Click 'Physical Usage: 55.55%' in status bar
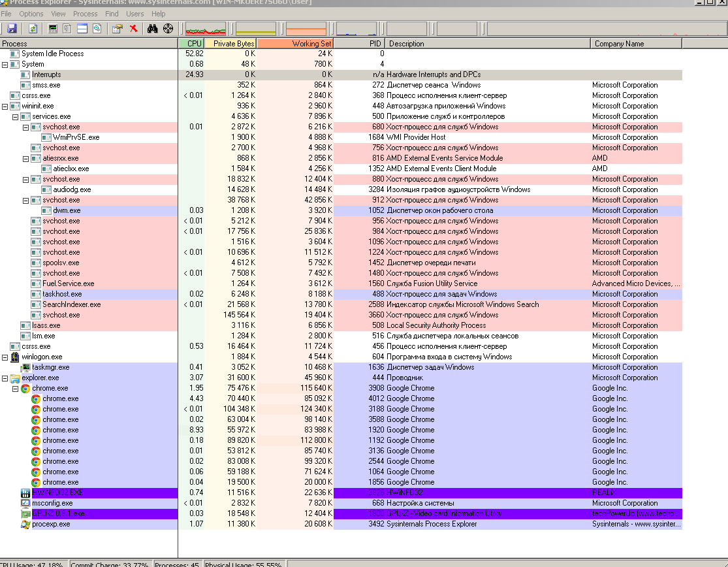Image resolution: width=728 pixels, height=567 pixels. point(244,564)
